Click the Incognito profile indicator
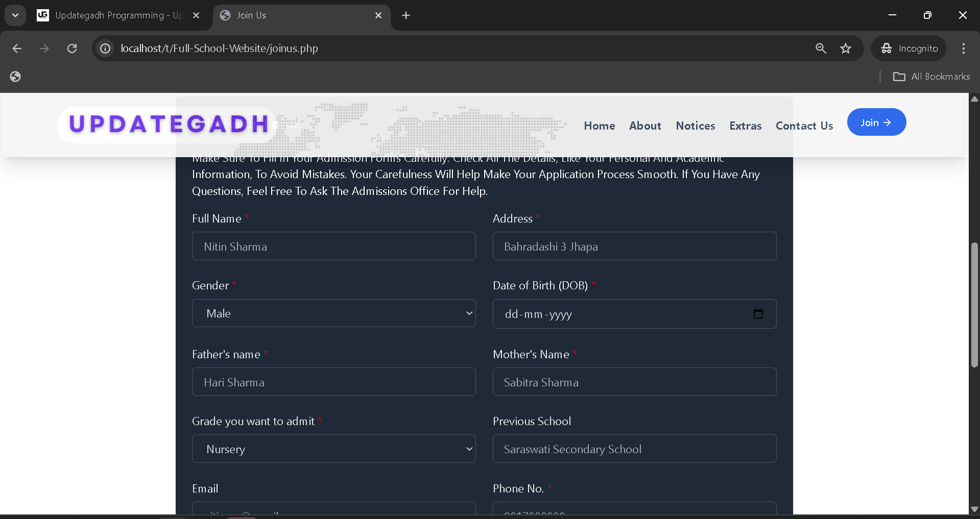The height and width of the screenshot is (519, 980). (909, 48)
